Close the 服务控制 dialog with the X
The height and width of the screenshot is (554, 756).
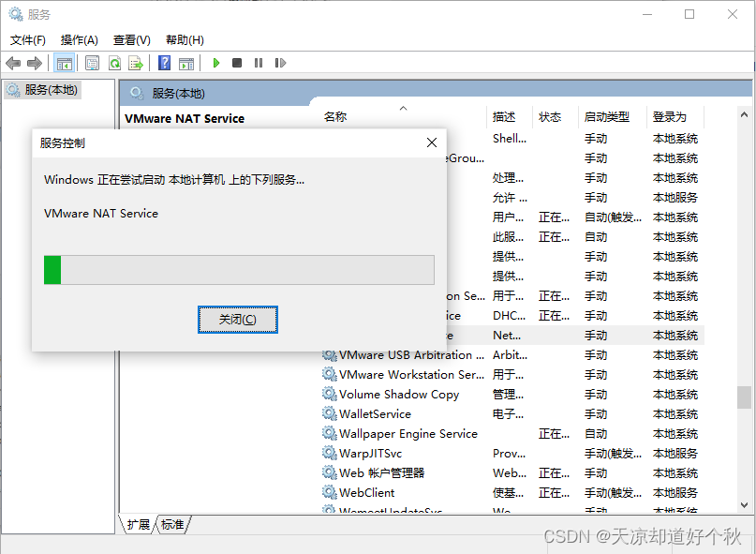click(432, 142)
